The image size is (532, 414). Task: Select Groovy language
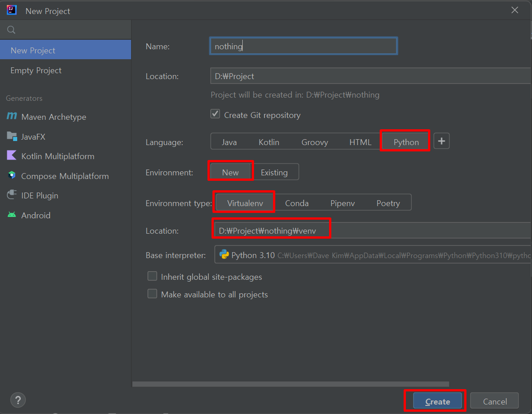pos(315,142)
